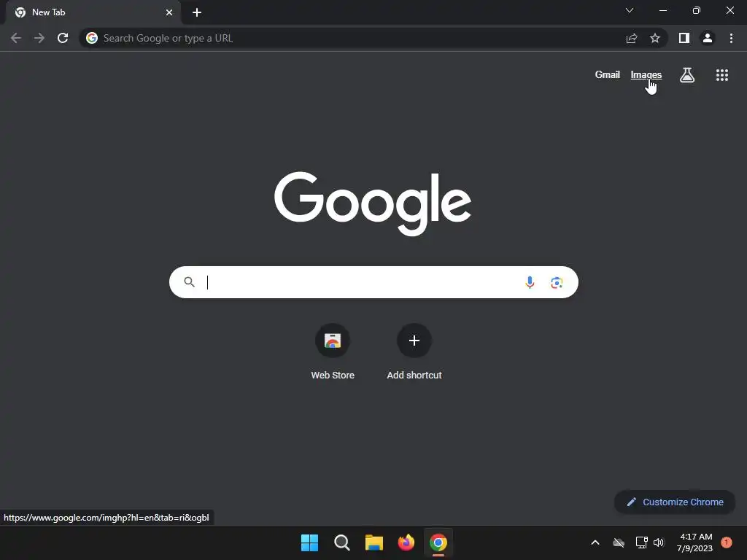Screen dimensions: 747x560
Task: Open the clock showing 4:17 AM
Action: [x=694, y=542]
